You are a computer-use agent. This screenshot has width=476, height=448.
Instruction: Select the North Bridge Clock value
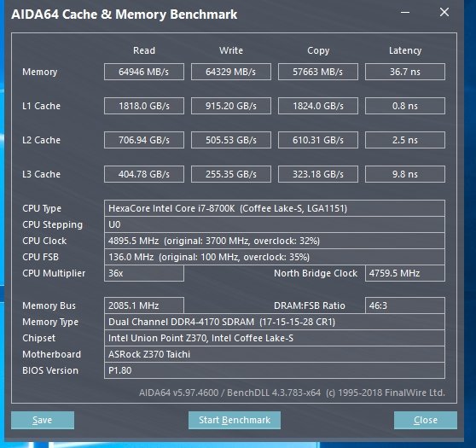(x=405, y=273)
